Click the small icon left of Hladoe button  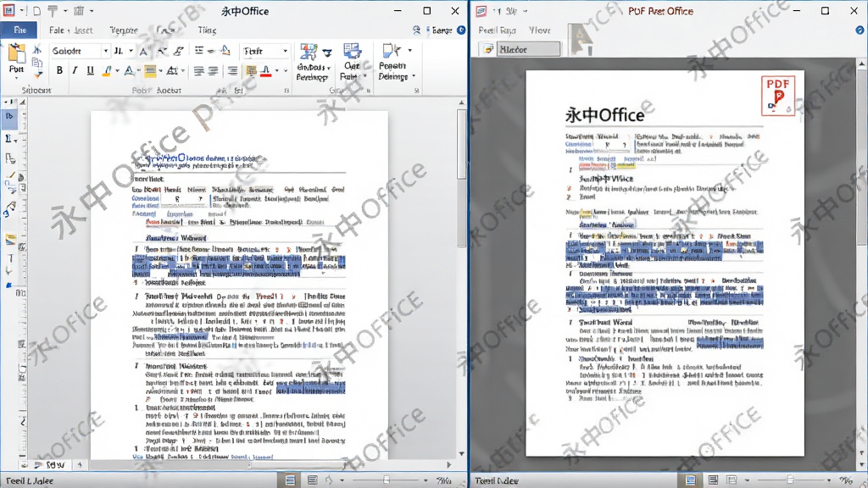[x=487, y=49]
